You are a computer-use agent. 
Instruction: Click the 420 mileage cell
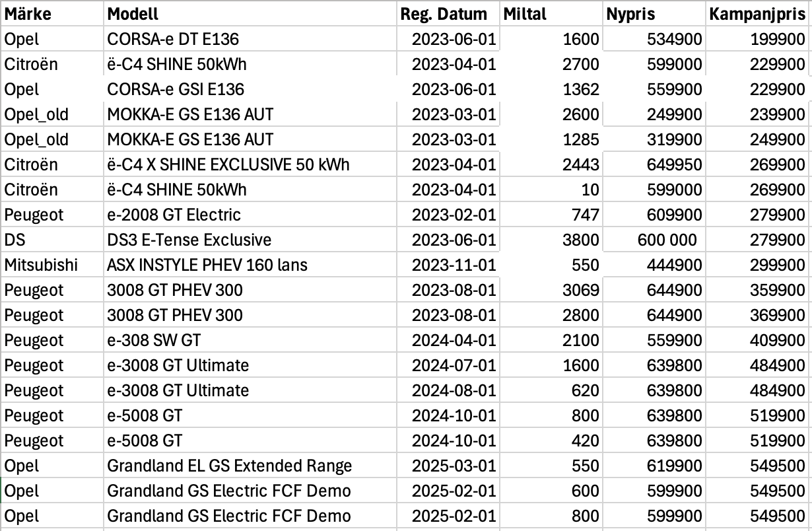(x=551, y=441)
